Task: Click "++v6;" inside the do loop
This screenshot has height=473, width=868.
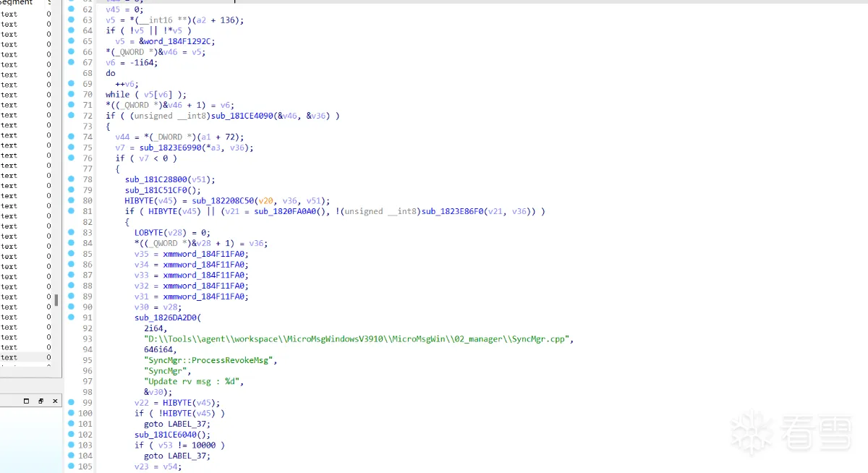Action: tap(127, 84)
